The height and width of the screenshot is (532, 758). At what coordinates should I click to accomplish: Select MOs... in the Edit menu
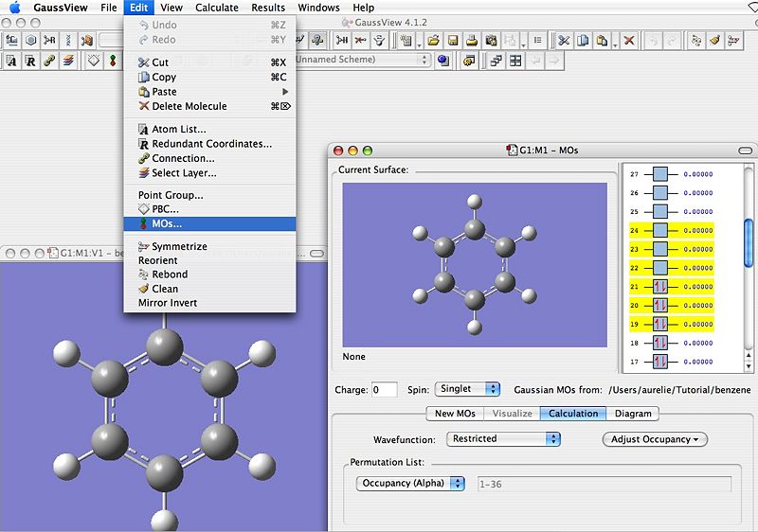167,224
